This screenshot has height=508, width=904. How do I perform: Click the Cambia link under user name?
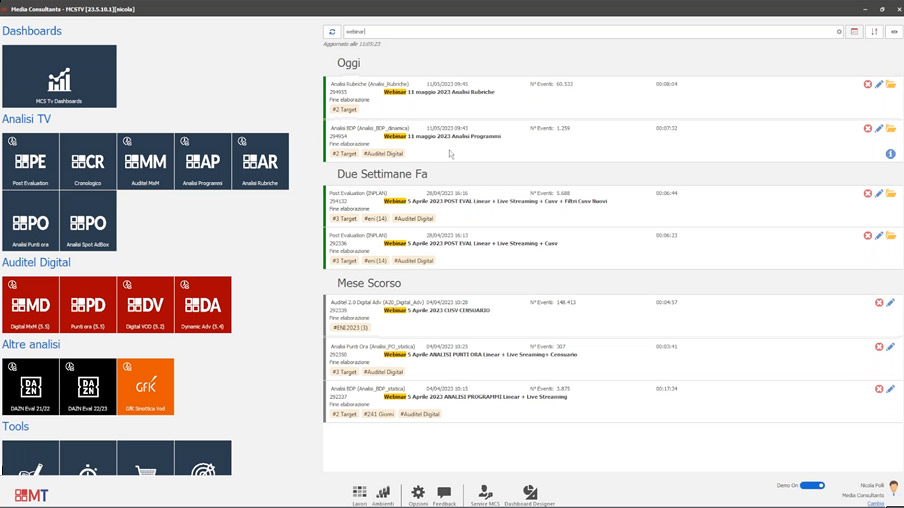pos(875,503)
